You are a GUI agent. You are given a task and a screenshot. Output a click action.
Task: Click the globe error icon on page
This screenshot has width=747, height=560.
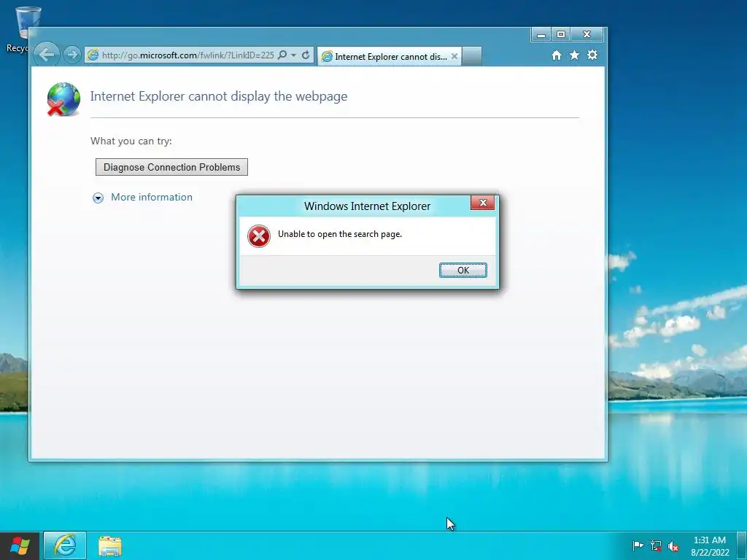pyautogui.click(x=63, y=99)
